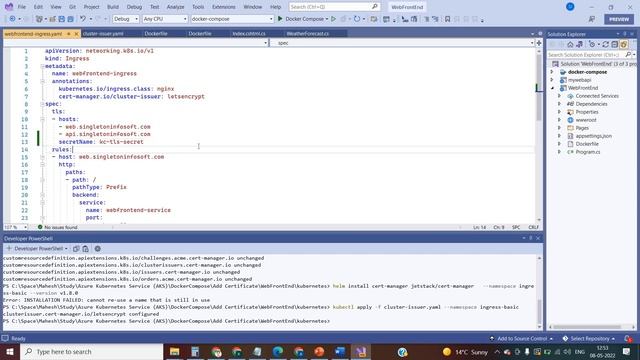Click the navigate backward circle icon

(12, 19)
